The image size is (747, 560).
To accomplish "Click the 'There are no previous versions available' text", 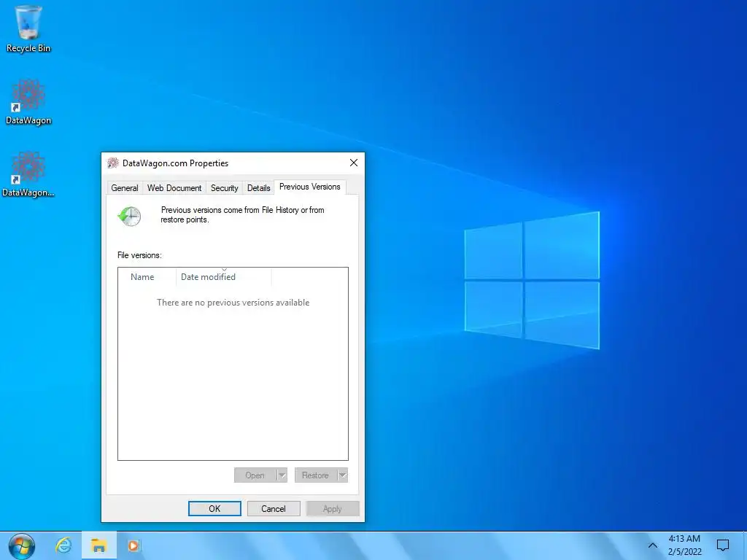I will 233,303.
